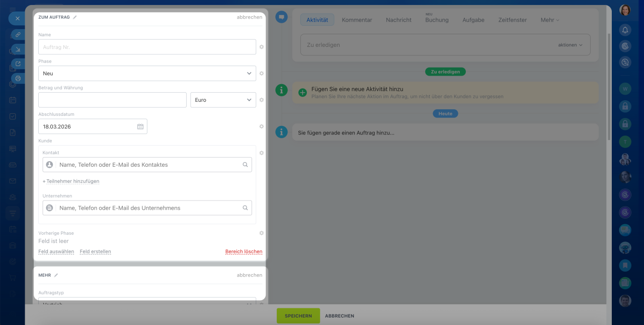Click the downward arrow side icon
This screenshot has height=325, width=644.
(18, 49)
